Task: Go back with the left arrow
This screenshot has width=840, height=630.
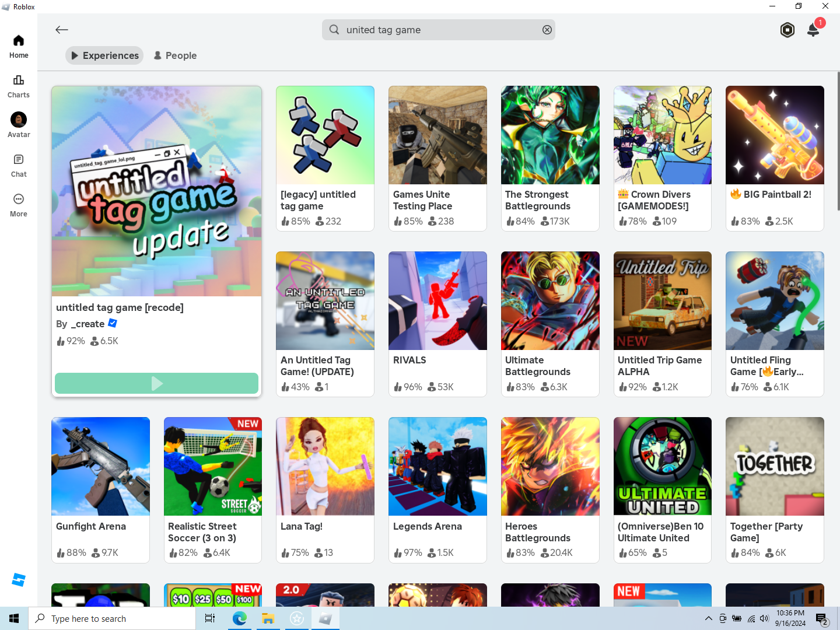Action: [x=62, y=30]
